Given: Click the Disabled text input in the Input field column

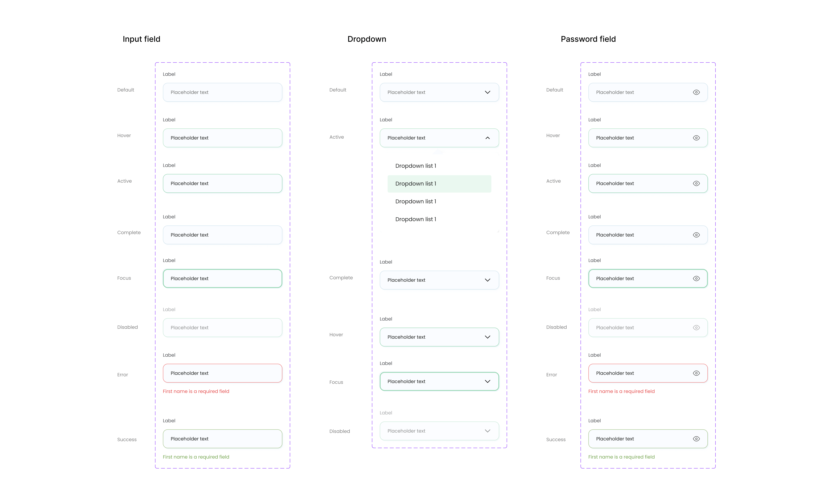Looking at the screenshot, I should pyautogui.click(x=222, y=328).
